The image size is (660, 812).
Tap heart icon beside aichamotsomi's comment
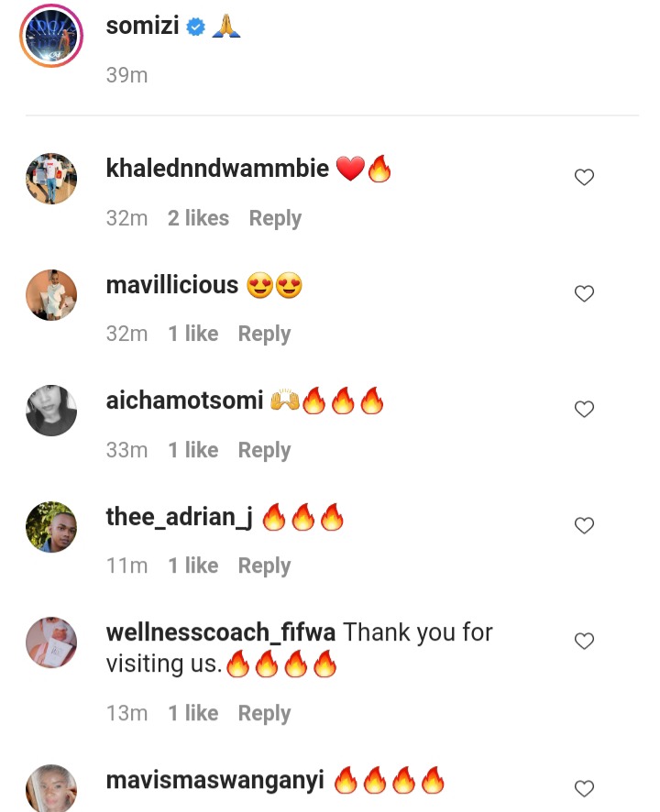click(x=584, y=409)
